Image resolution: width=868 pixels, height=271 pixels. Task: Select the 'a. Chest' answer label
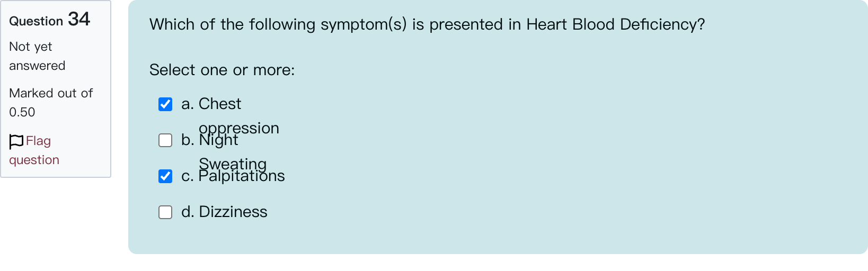pos(211,104)
